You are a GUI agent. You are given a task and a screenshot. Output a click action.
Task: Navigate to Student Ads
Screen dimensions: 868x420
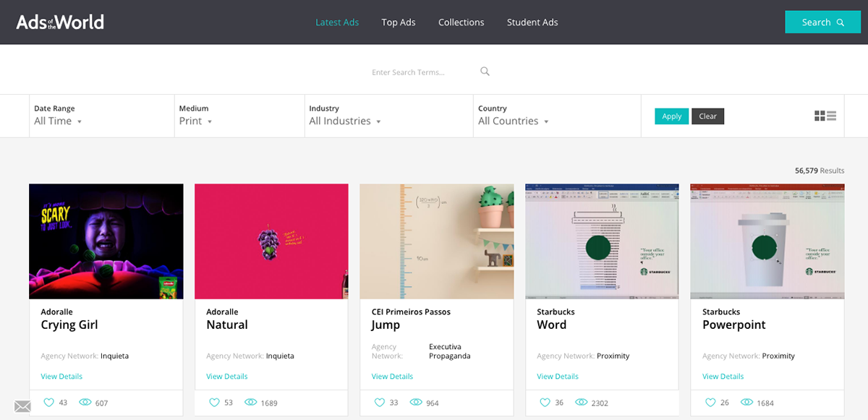[532, 22]
